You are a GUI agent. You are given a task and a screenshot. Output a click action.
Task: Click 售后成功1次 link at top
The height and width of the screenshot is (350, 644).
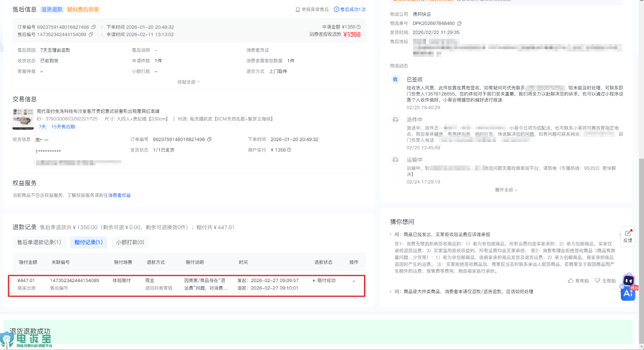tap(350, 9)
